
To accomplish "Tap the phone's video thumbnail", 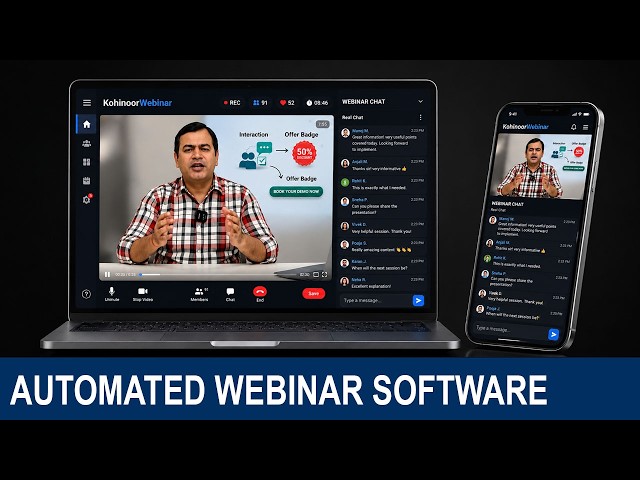I will click(540, 167).
